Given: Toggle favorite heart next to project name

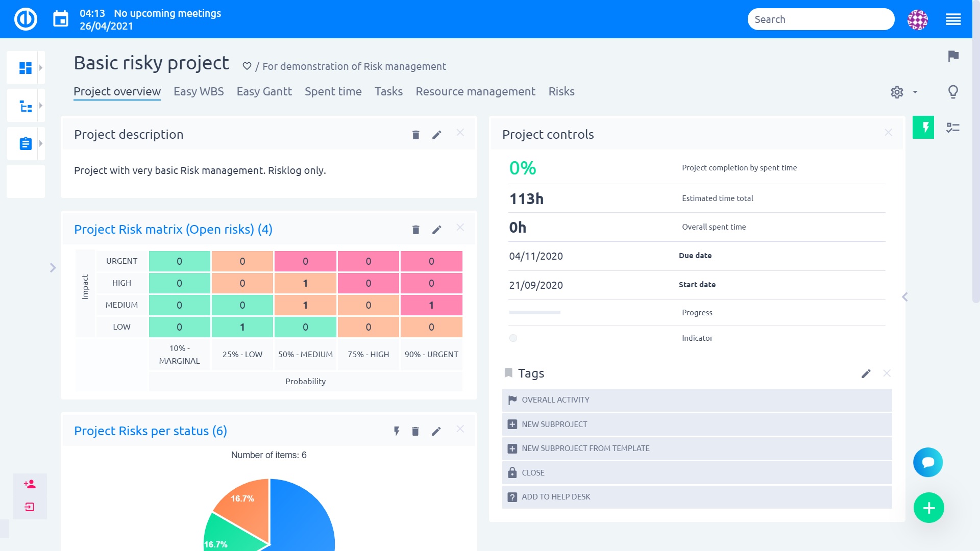Looking at the screenshot, I should pos(247,66).
